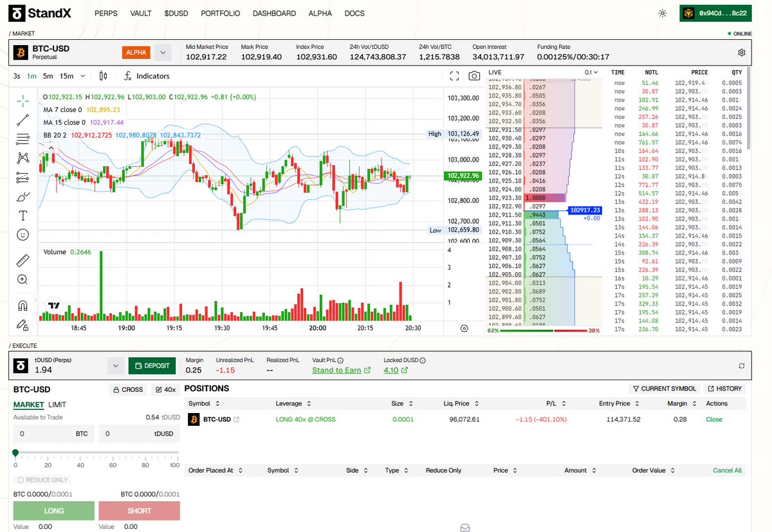The image size is (772, 532).
Task: Open the VAULT nav item
Action: [x=141, y=14]
